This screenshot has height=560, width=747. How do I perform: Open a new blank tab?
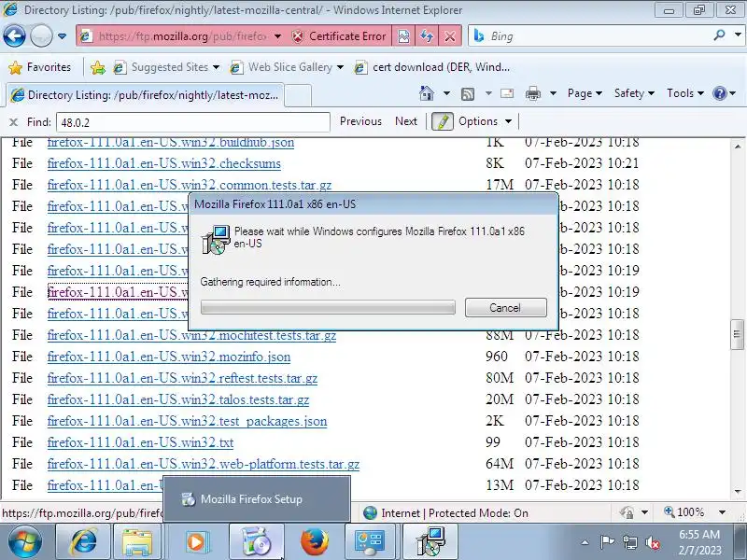298,95
